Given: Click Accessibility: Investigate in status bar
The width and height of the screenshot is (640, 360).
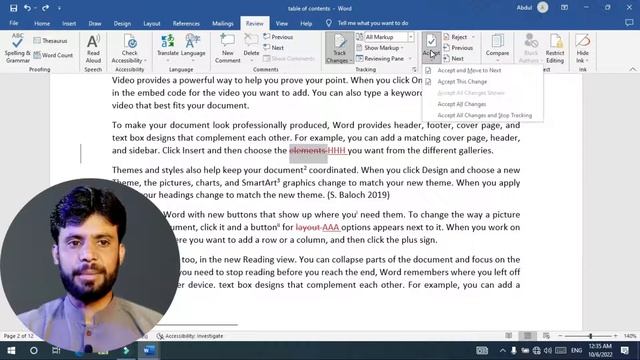Looking at the screenshot, I should (x=190, y=336).
